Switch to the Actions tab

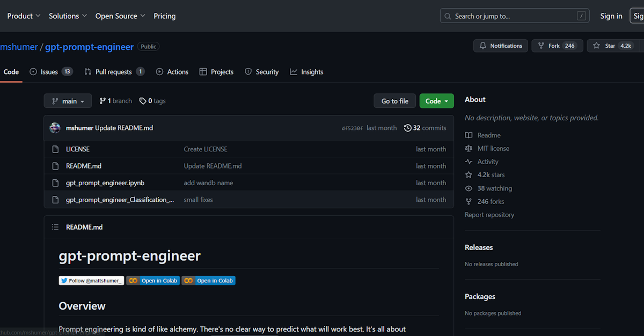tap(172, 72)
